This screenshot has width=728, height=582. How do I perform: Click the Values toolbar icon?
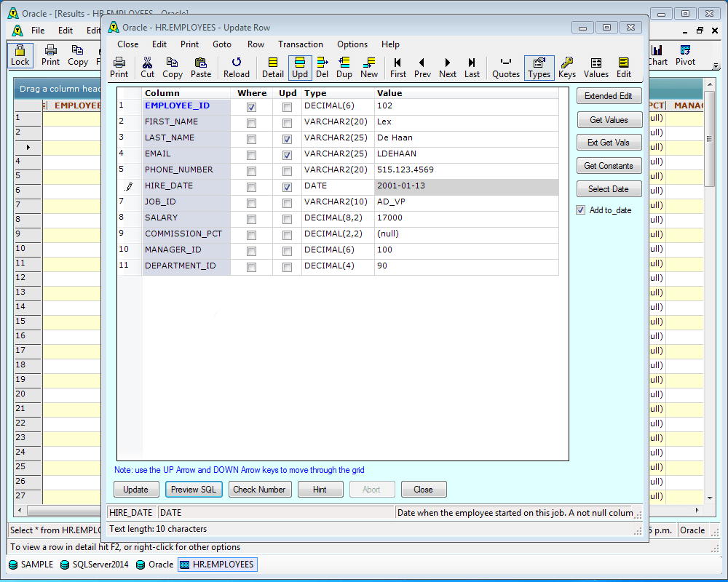tap(596, 68)
